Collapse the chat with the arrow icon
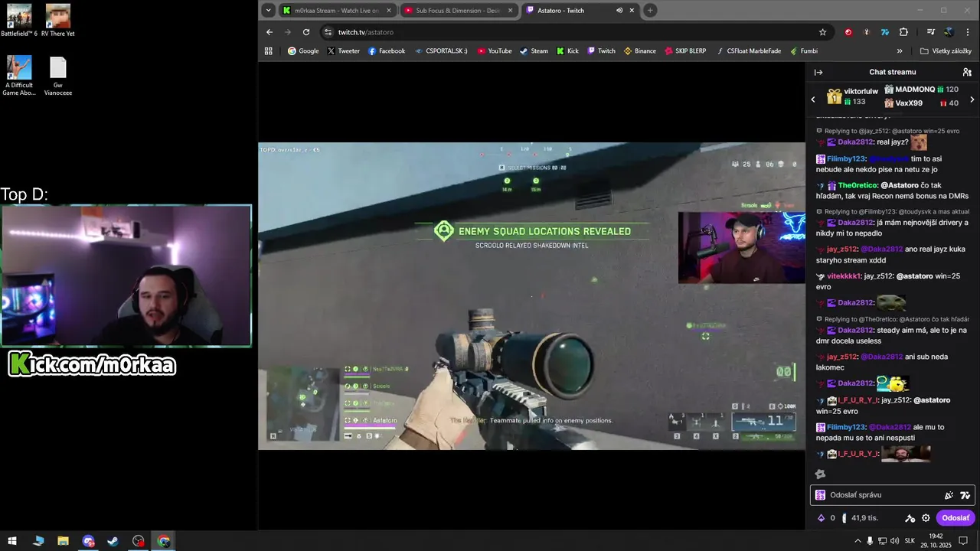 818,72
